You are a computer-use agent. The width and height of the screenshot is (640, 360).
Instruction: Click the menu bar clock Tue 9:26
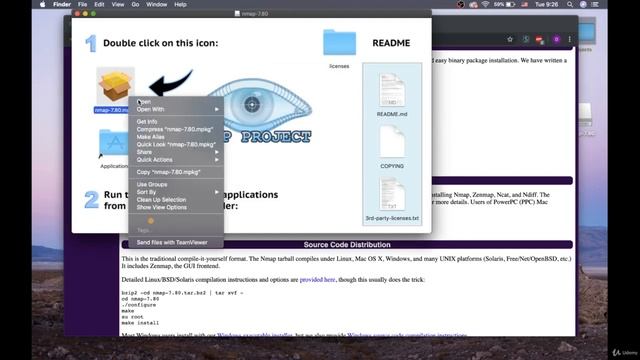[547, 4]
